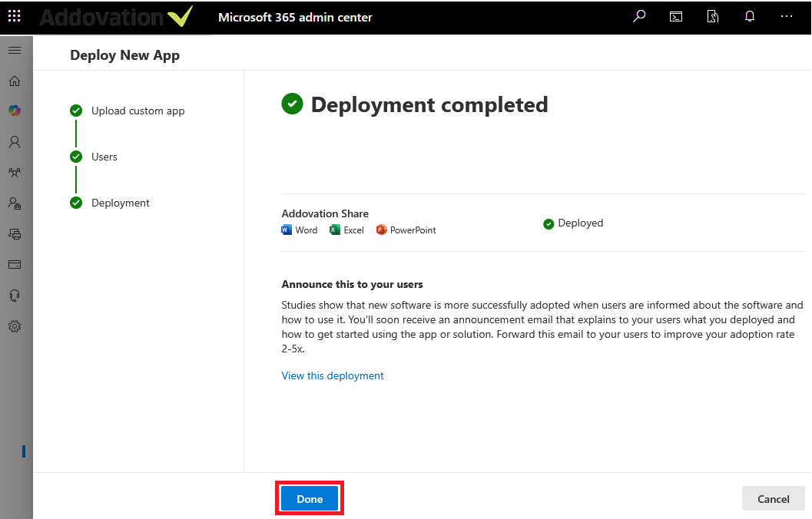Open Support headset icon in sidebar
This screenshot has height=519, width=812.
point(15,295)
